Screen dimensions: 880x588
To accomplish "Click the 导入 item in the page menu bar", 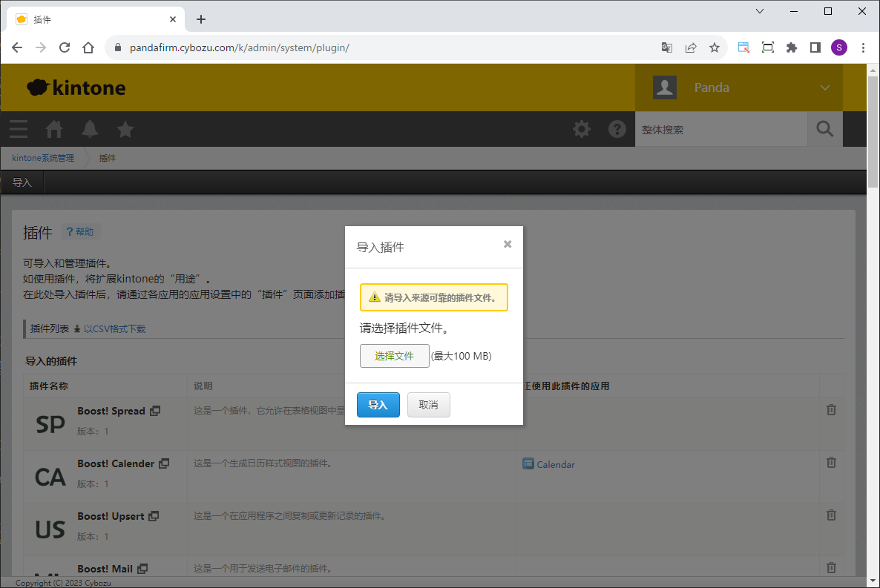I will (x=22, y=182).
